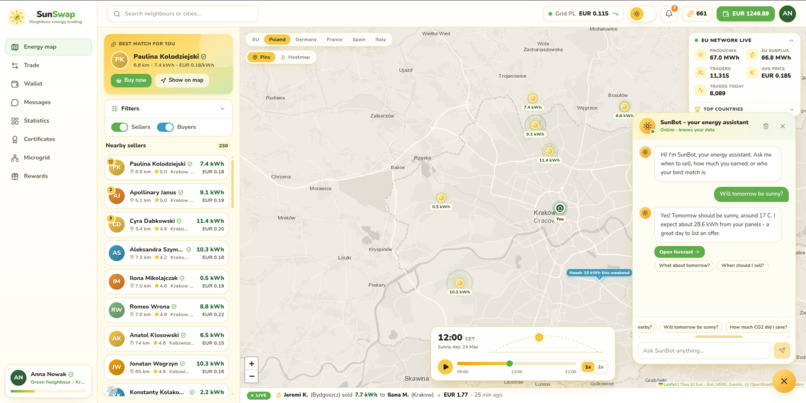Go to Trade in the sidebar
The image size is (806, 403).
pos(48,65)
